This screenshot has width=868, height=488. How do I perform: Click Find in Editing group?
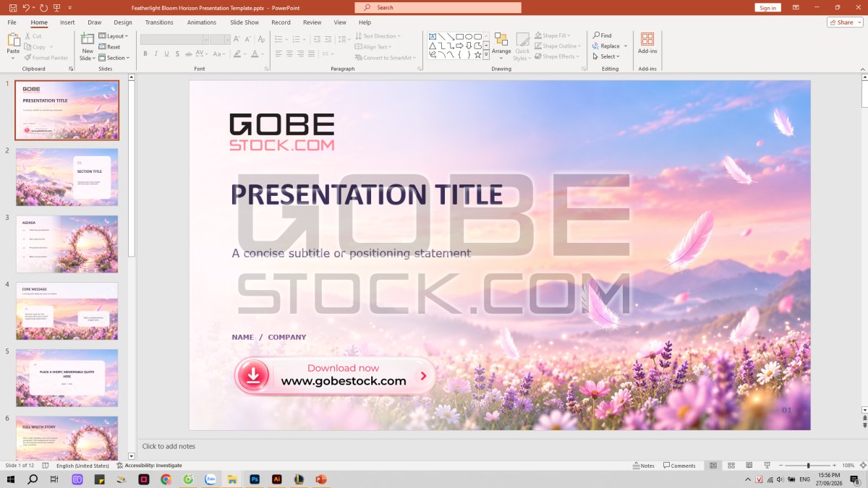coord(602,35)
